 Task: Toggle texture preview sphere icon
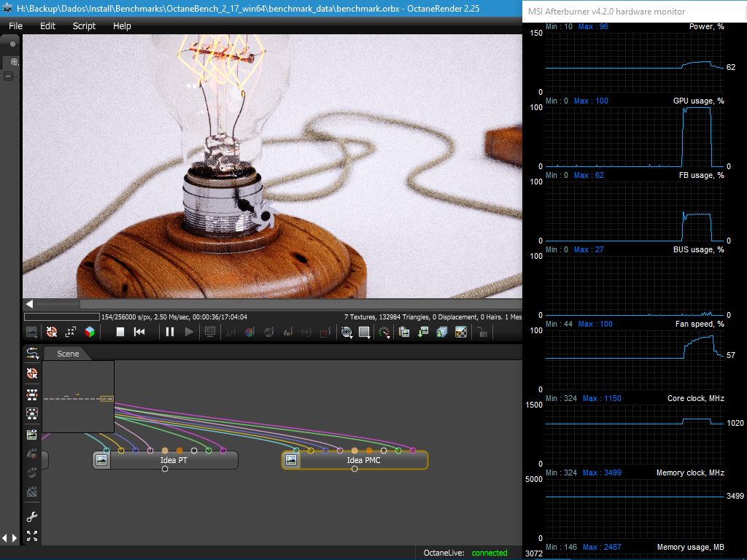click(x=32, y=472)
